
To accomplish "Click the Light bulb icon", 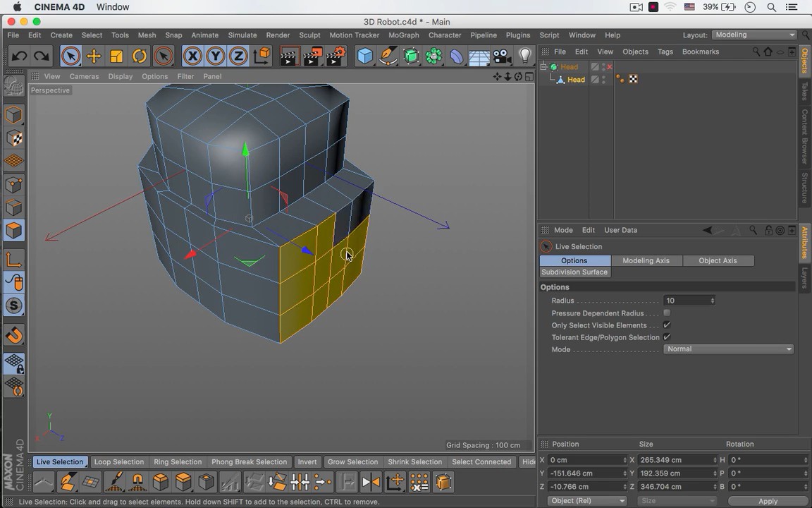I will (x=524, y=56).
